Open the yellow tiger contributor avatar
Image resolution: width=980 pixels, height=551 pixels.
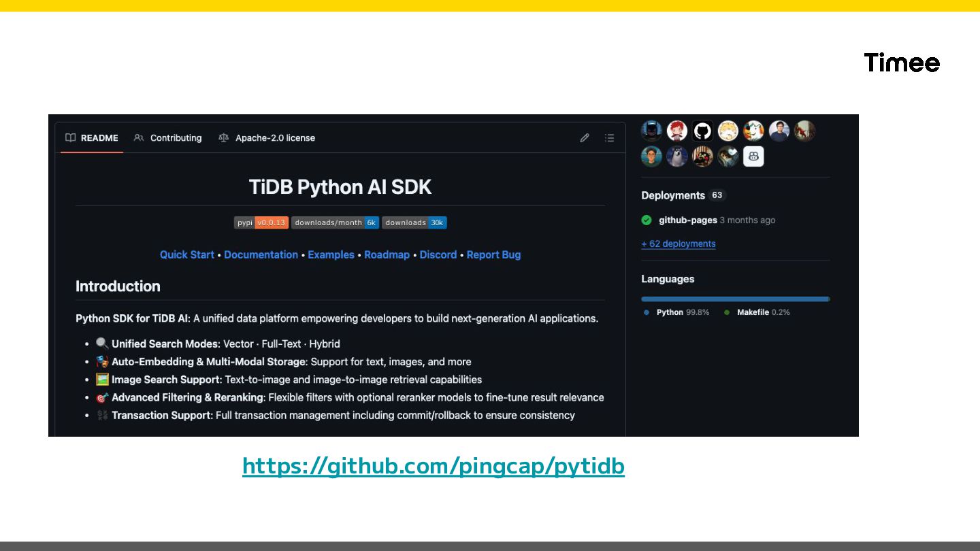728,131
